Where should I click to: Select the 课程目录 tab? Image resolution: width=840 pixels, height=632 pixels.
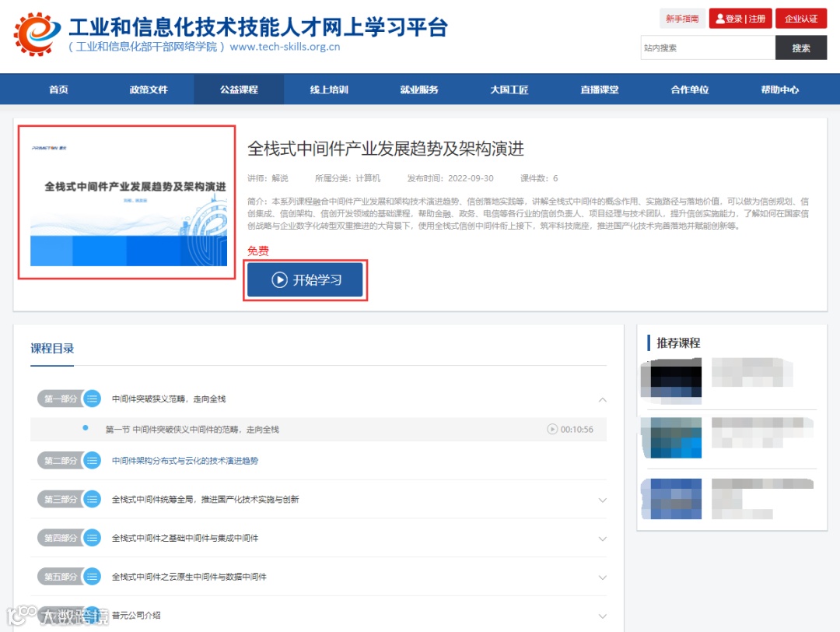coord(52,349)
